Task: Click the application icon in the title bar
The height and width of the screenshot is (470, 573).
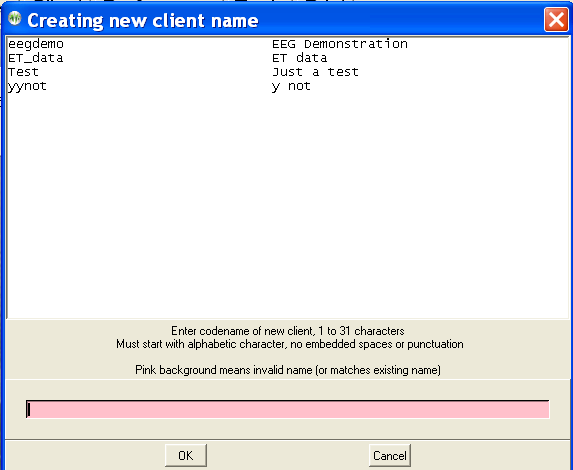Action: tap(15, 19)
